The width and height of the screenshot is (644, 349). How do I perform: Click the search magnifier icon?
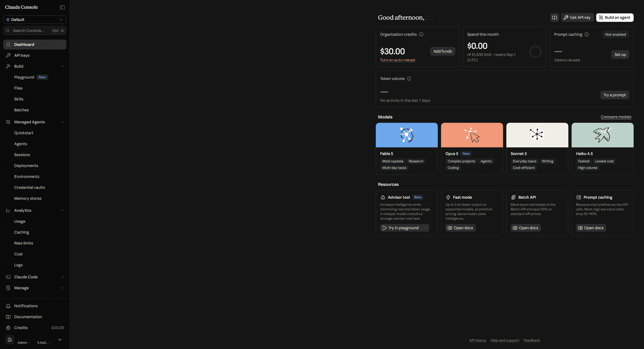click(8, 31)
